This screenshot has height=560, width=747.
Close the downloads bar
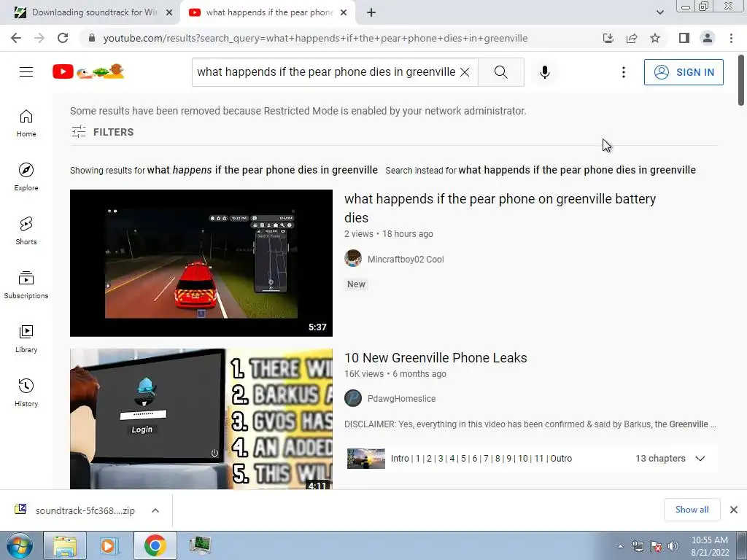734,510
